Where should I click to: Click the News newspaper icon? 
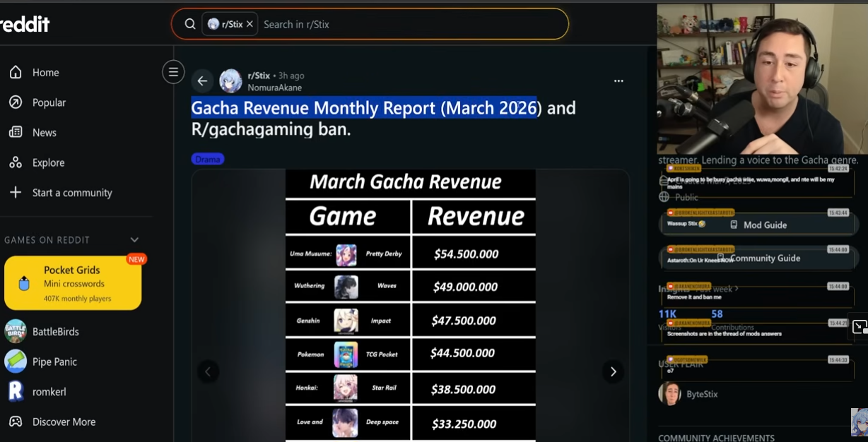[16, 132]
